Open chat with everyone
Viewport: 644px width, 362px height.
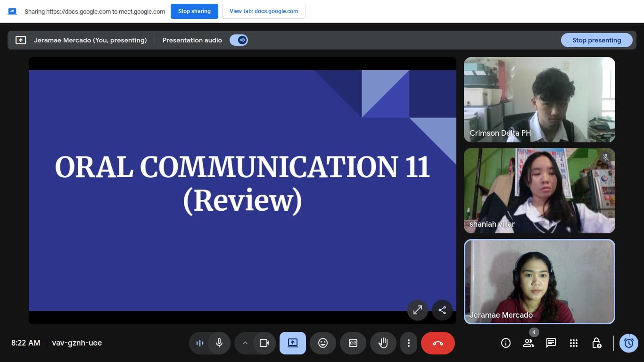tap(551, 343)
